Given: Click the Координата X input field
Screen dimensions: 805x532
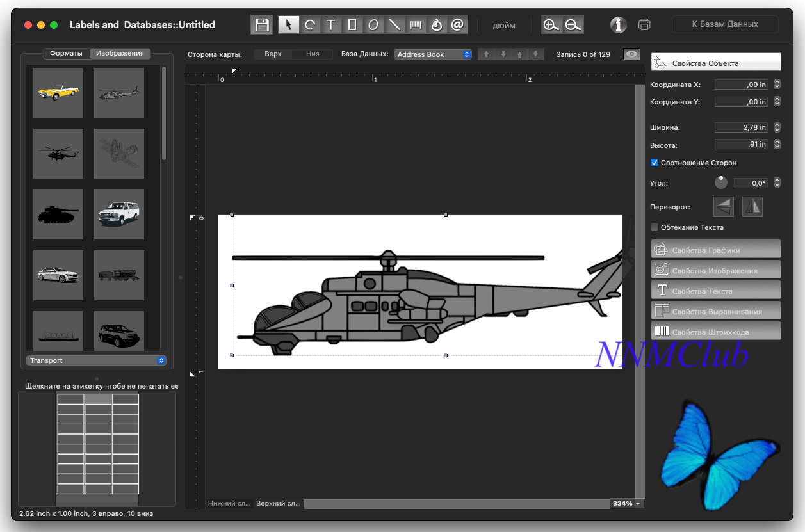Looking at the screenshot, I should point(741,84).
